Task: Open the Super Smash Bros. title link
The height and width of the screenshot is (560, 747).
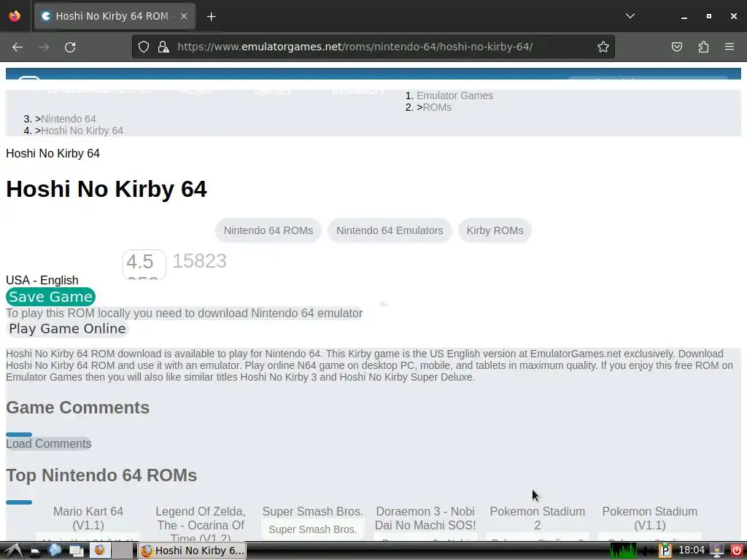Action: point(312,511)
